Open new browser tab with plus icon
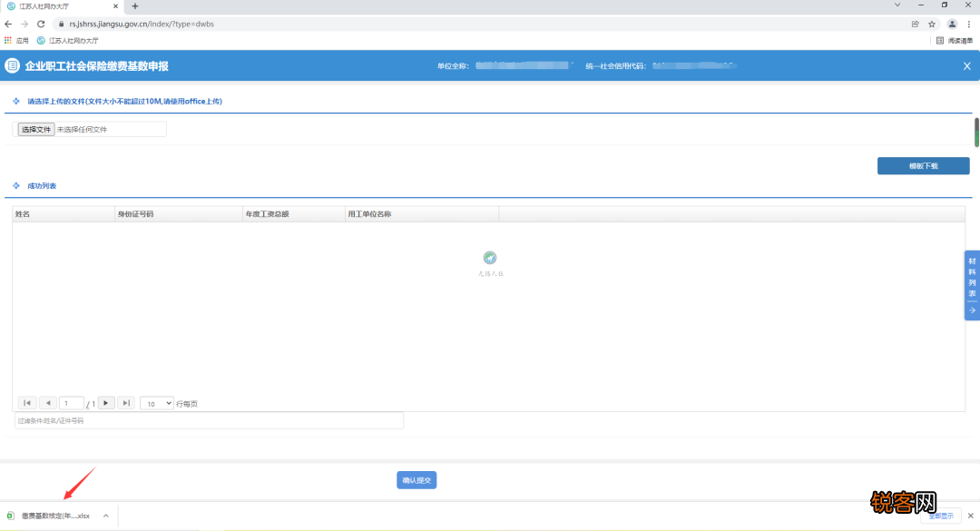This screenshot has width=980, height=531. click(135, 6)
